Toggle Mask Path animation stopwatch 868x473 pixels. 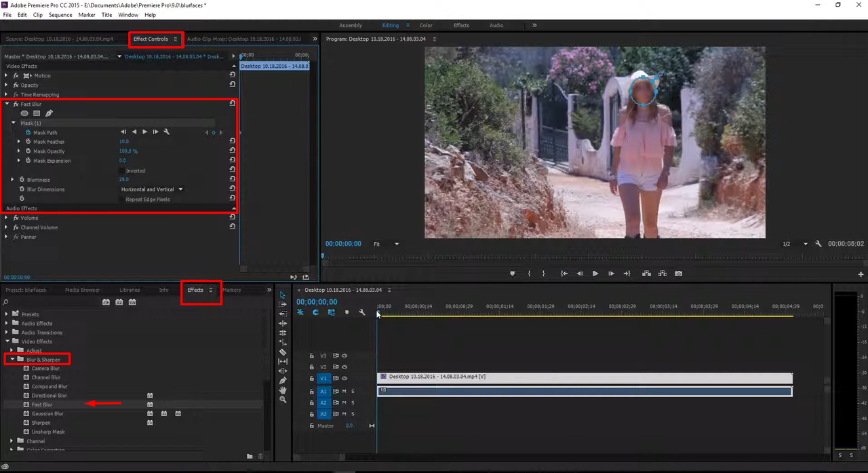(x=28, y=132)
